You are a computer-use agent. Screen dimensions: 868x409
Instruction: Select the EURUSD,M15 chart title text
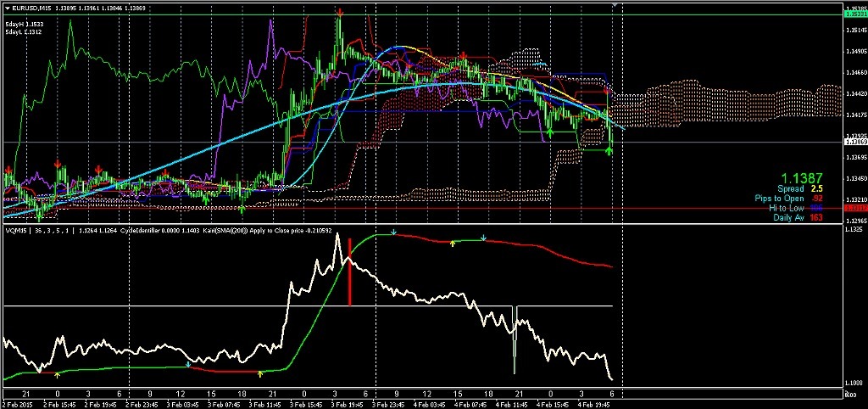click(x=31, y=8)
